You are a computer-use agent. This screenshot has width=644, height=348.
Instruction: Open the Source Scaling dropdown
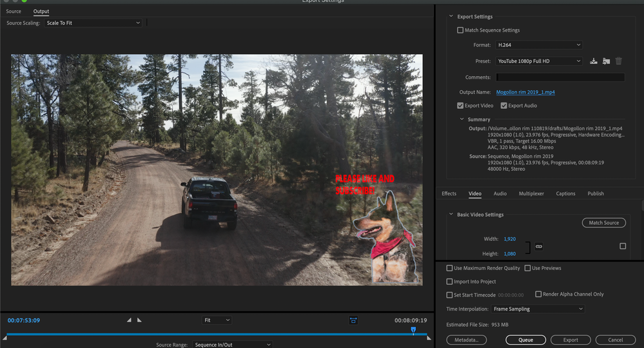(x=93, y=23)
